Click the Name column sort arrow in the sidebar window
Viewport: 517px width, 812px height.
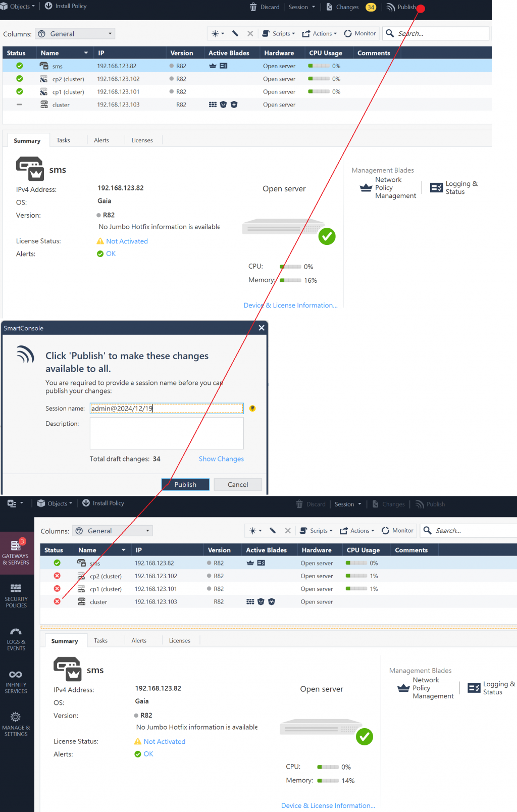(124, 550)
